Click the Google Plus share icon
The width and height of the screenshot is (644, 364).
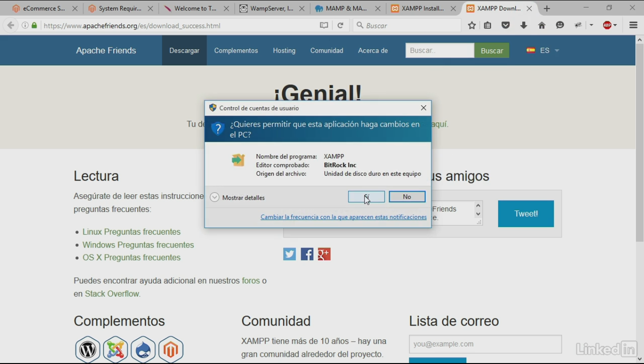click(x=324, y=254)
